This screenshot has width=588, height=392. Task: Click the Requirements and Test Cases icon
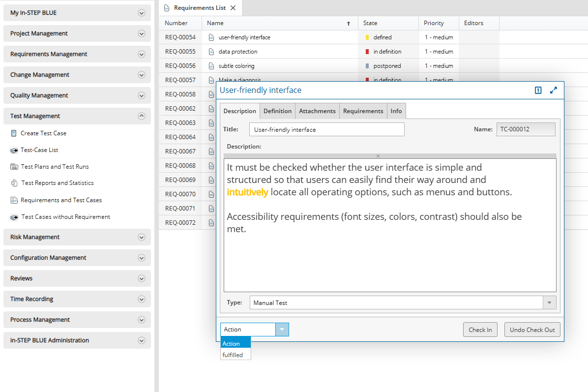point(14,200)
